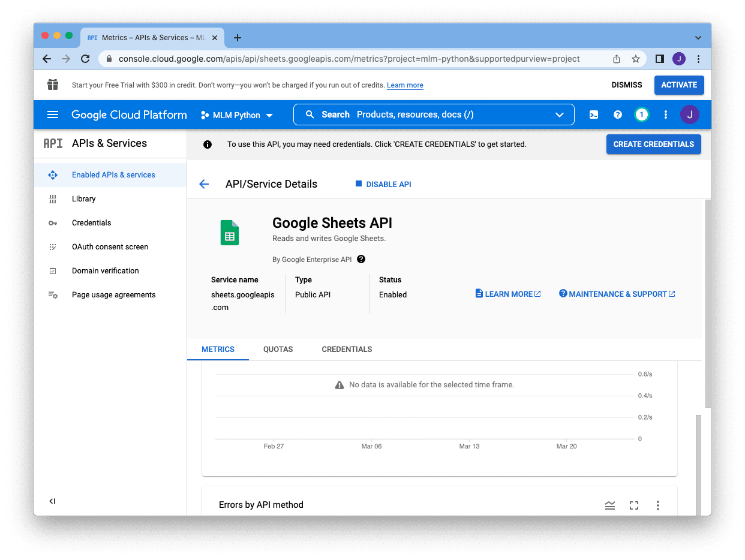The height and width of the screenshot is (560, 745).
Task: Open the LEARN MORE external link
Action: coord(508,294)
